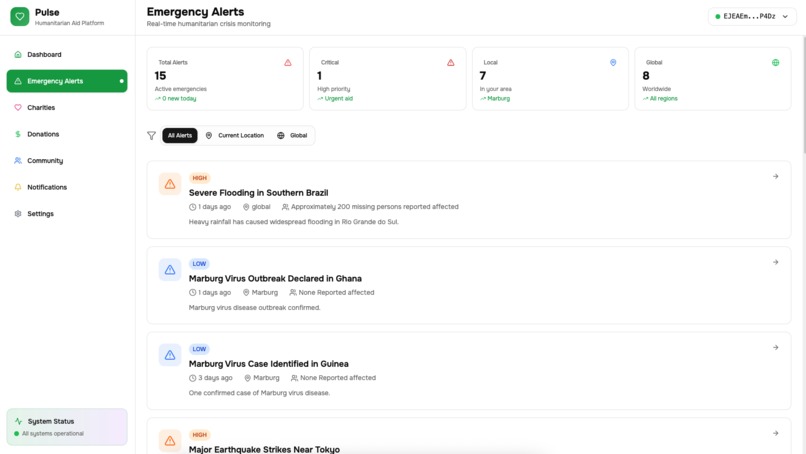Click the filter funnel icon
This screenshot has height=454, width=806.
(x=151, y=136)
